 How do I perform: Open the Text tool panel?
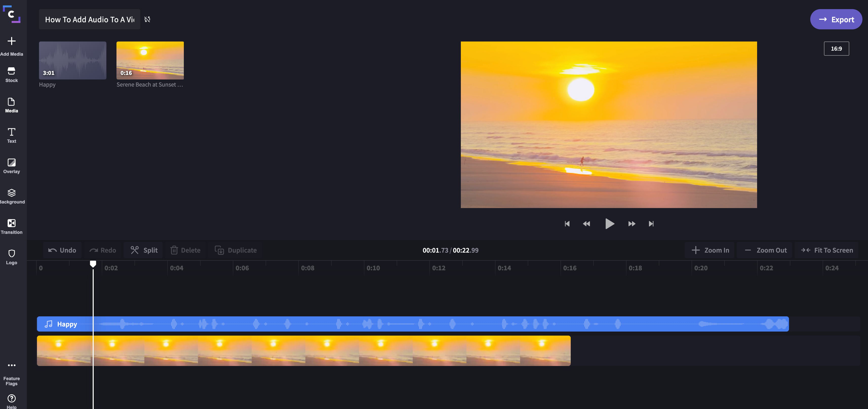11,135
